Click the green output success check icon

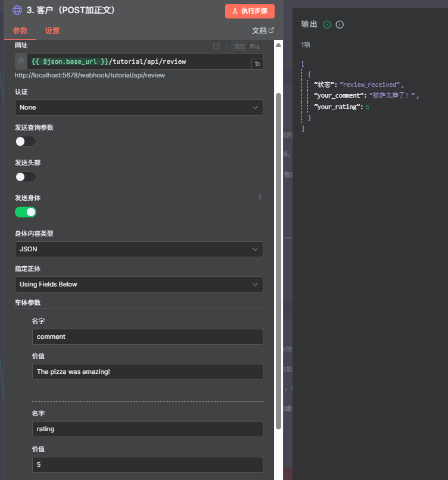327,24
